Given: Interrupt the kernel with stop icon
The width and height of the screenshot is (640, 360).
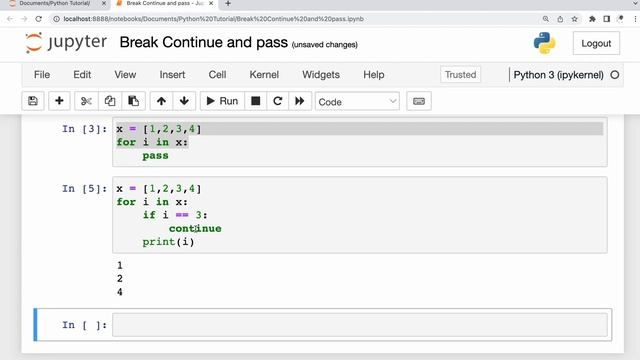Looking at the screenshot, I should [x=256, y=101].
